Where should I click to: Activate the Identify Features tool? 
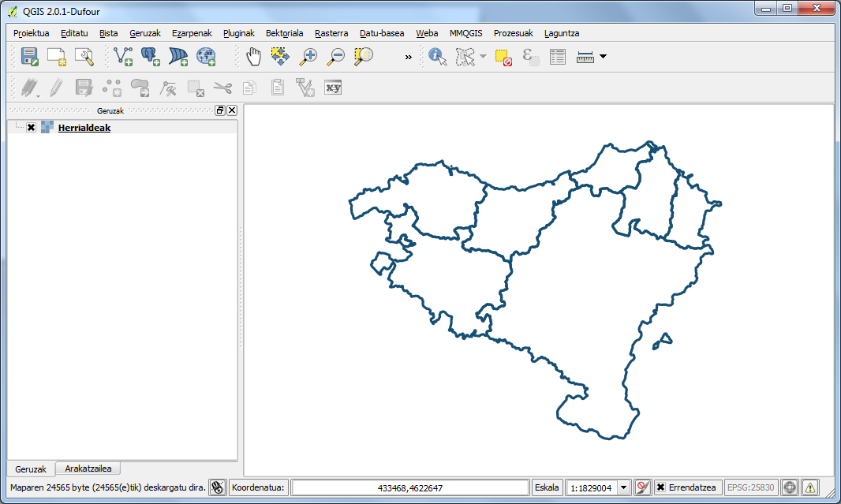[x=437, y=56]
